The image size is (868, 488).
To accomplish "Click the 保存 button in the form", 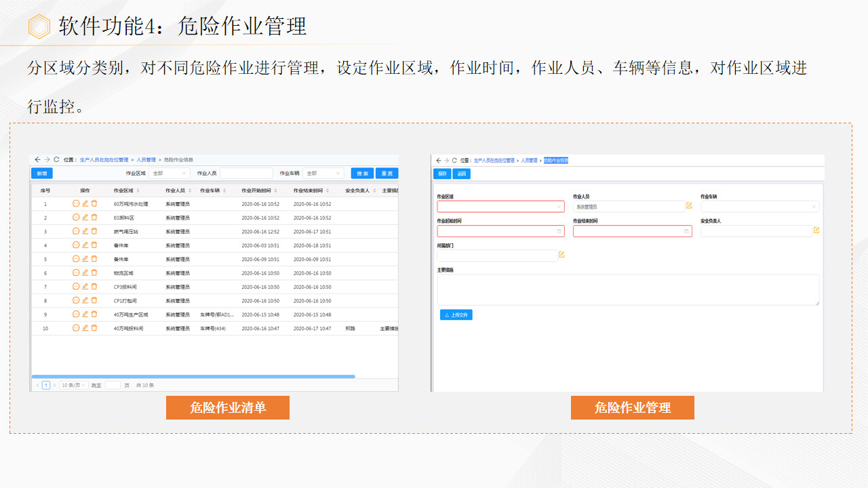I will (x=442, y=174).
